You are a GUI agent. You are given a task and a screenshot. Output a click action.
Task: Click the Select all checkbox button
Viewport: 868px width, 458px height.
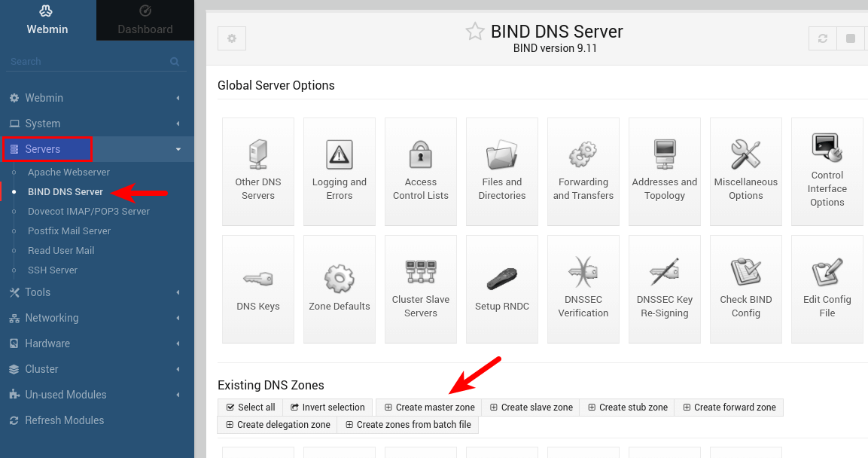(x=251, y=408)
